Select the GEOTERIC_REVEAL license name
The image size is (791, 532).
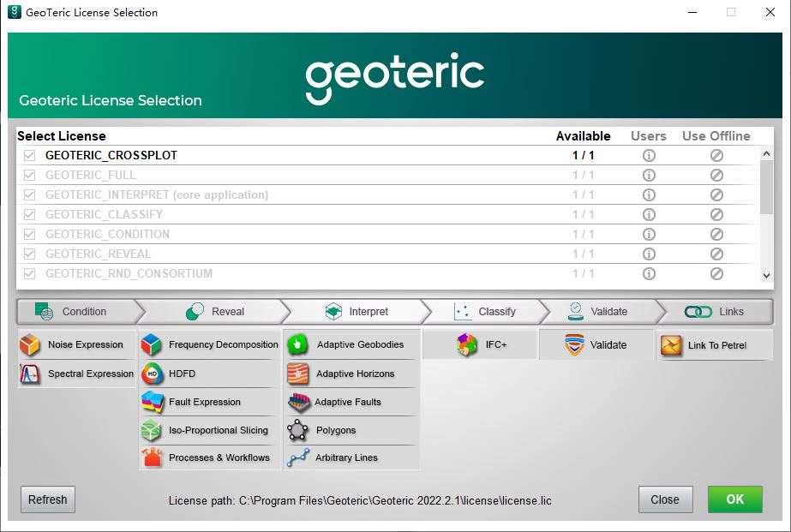pyautogui.click(x=98, y=254)
